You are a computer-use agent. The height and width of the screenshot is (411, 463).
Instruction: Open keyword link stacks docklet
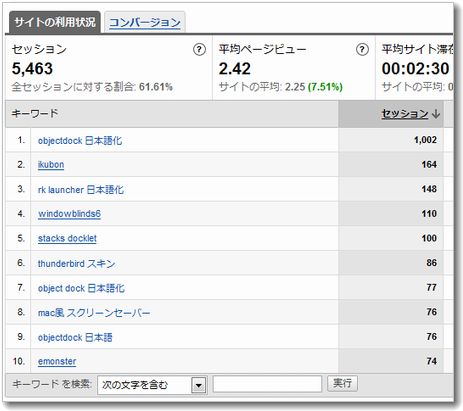tap(67, 239)
